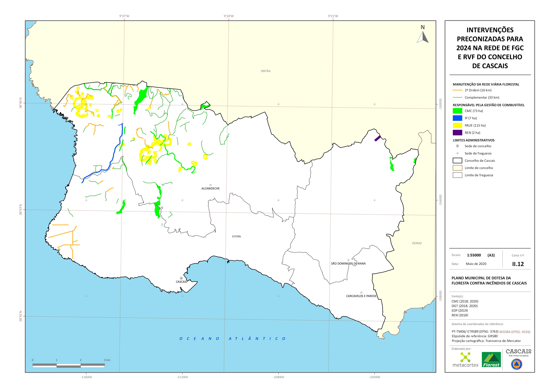Click the Limite de concelho legend box
Screen dimensions: 555x392
[x=457, y=168]
